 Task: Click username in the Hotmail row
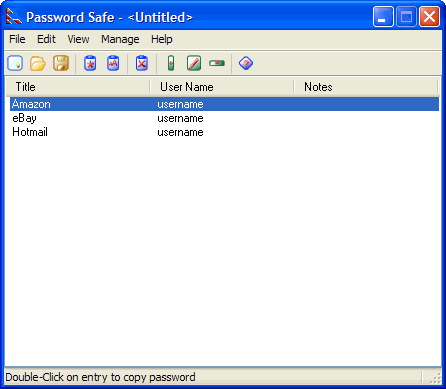tap(180, 132)
